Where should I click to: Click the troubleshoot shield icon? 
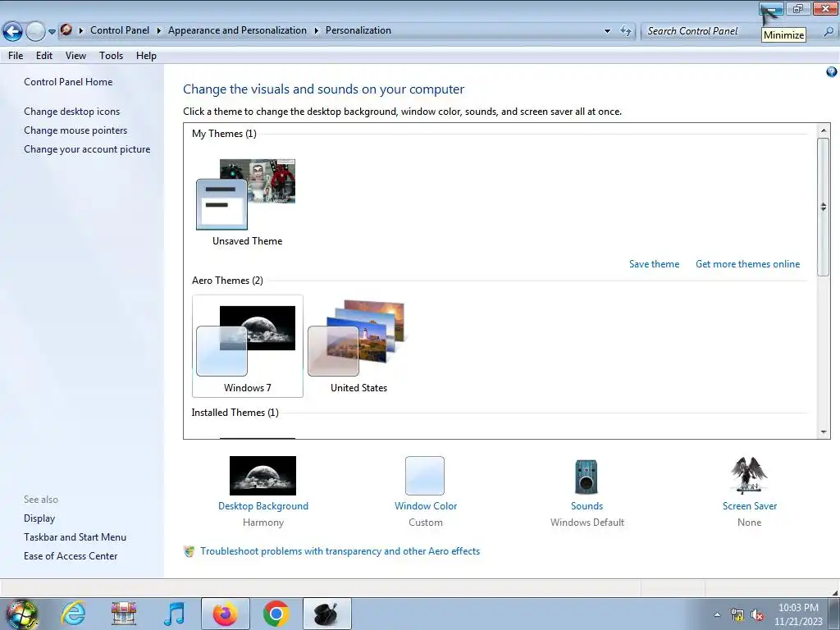(189, 551)
